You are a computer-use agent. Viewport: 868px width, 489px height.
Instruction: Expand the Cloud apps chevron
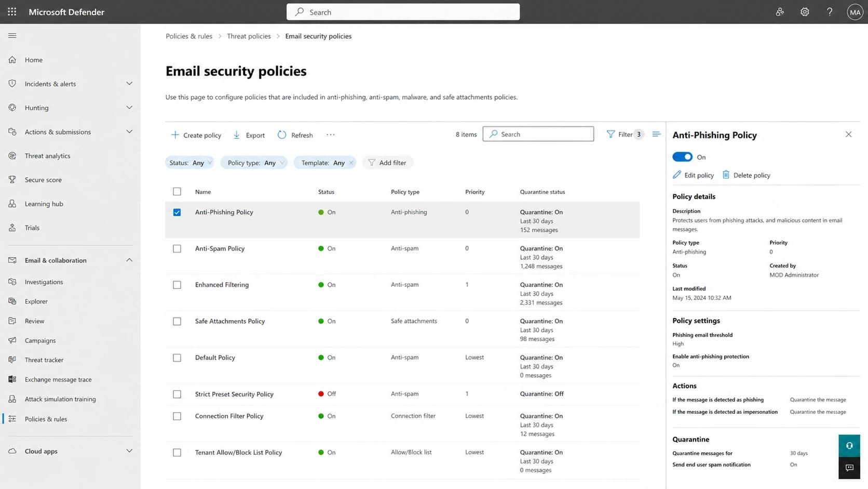[129, 451]
